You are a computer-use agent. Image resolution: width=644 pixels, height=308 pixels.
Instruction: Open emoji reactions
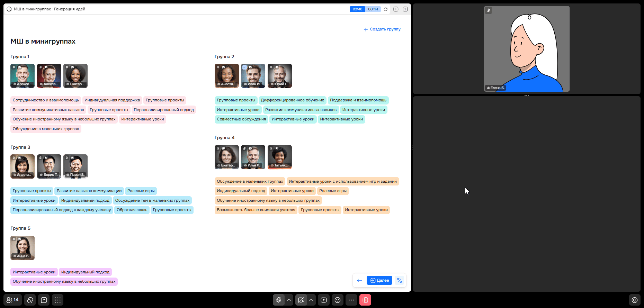click(338, 300)
